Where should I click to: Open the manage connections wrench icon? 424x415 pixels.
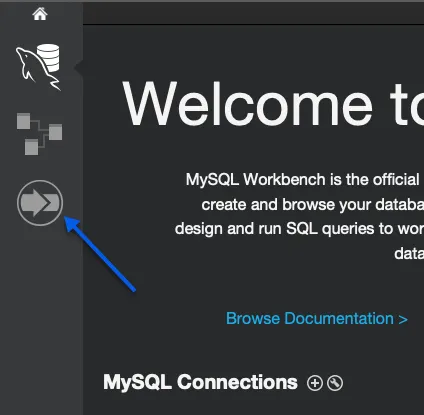[x=335, y=383]
